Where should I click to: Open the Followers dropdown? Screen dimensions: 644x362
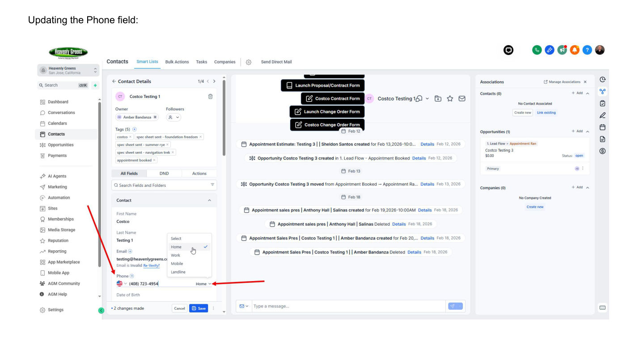coord(174,117)
